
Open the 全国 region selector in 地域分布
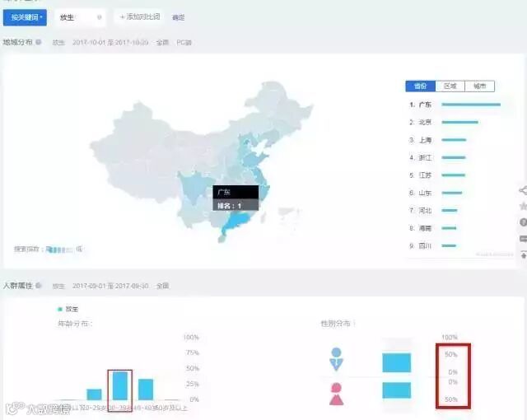[162, 42]
